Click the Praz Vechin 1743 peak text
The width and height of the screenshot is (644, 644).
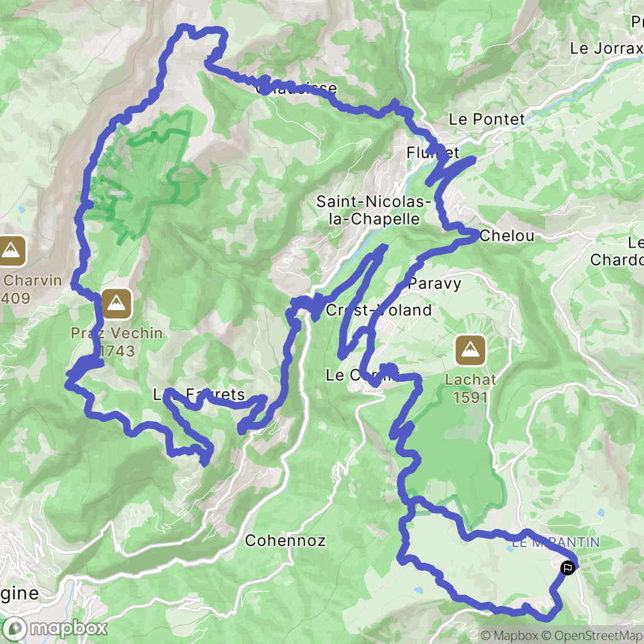pyautogui.click(x=116, y=341)
